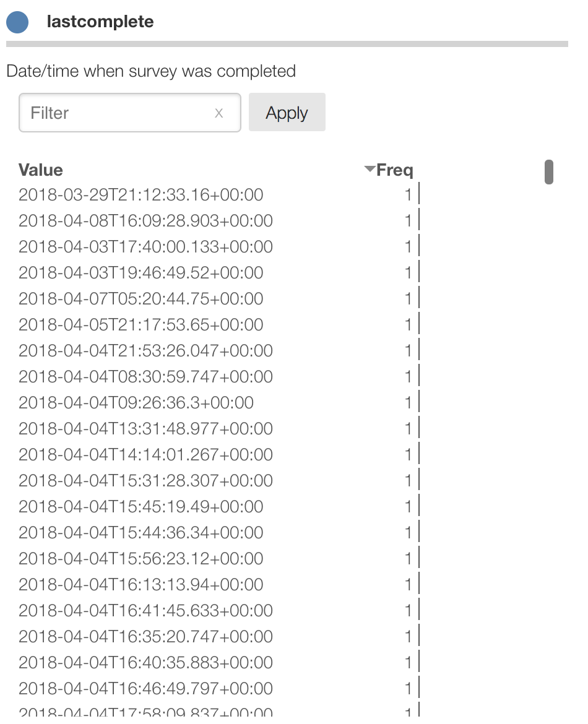Viewport: 588px width, 724px height.
Task: Grab the vertical scrollbar thumb
Action: click(548, 172)
